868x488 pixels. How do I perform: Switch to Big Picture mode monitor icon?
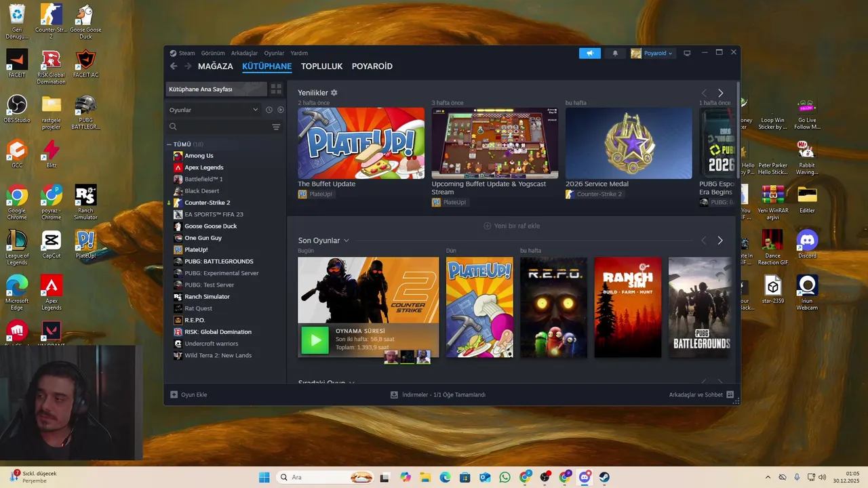tap(687, 54)
